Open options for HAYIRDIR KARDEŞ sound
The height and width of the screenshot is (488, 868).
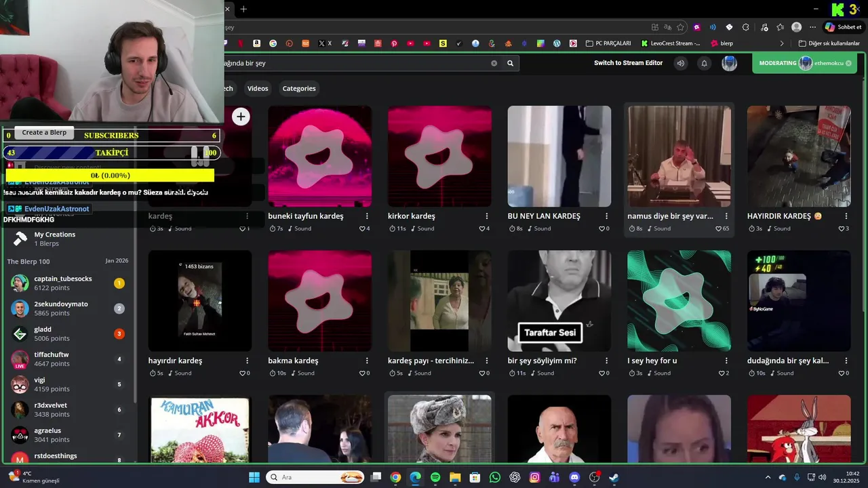point(846,216)
